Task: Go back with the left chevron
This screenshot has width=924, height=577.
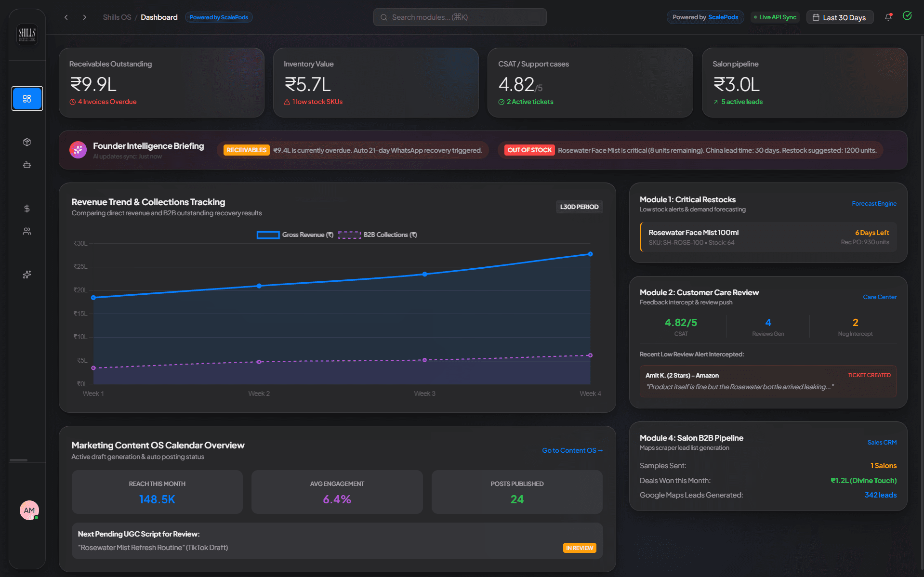Action: pyautogui.click(x=66, y=17)
